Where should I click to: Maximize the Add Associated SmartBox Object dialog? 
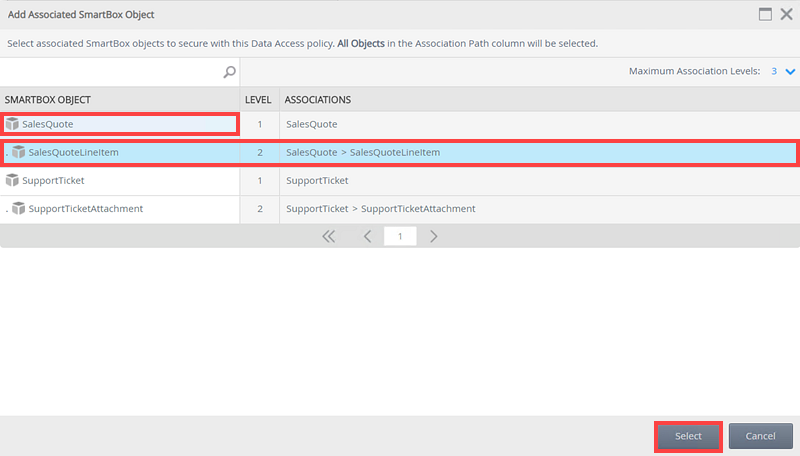[x=765, y=14]
